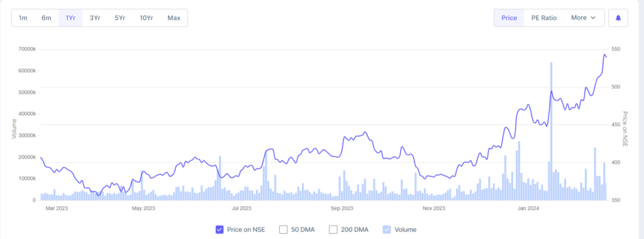Screen dimensions: 644x239
Task: Uncheck the Price on NSE checkbox
Action: 219,230
